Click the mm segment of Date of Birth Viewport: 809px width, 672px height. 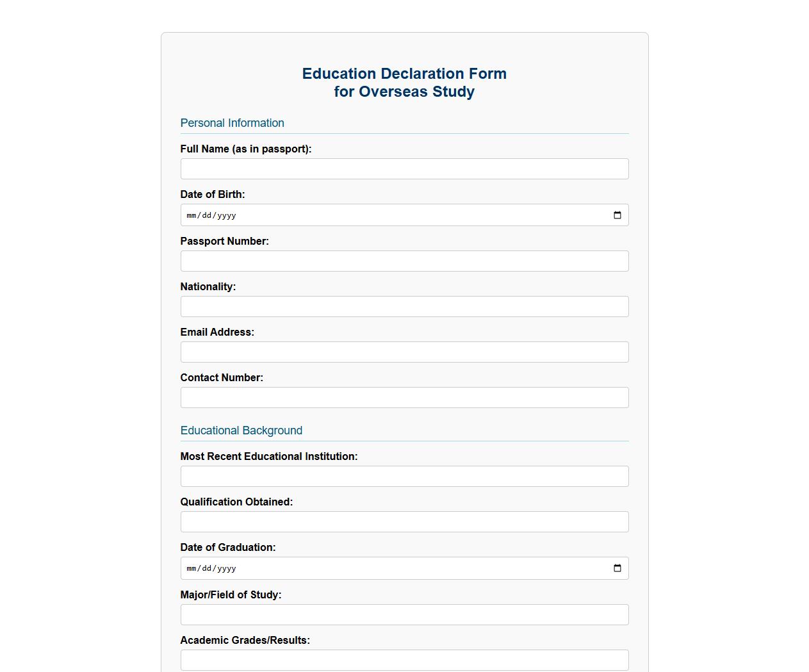[191, 215]
